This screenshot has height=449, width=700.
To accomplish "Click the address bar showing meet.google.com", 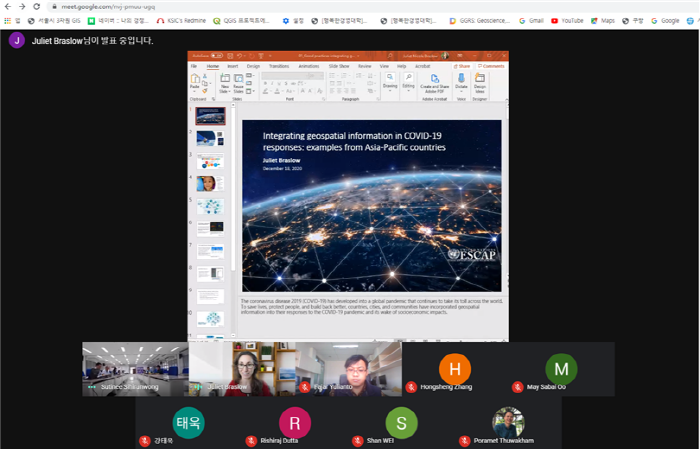I will coord(371,7).
